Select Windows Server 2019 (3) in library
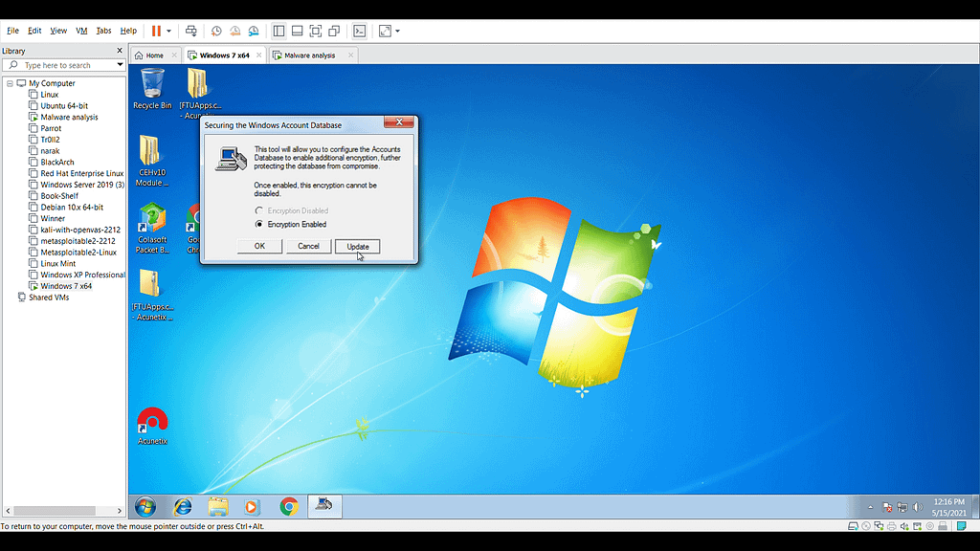The width and height of the screenshot is (980, 551). [82, 185]
